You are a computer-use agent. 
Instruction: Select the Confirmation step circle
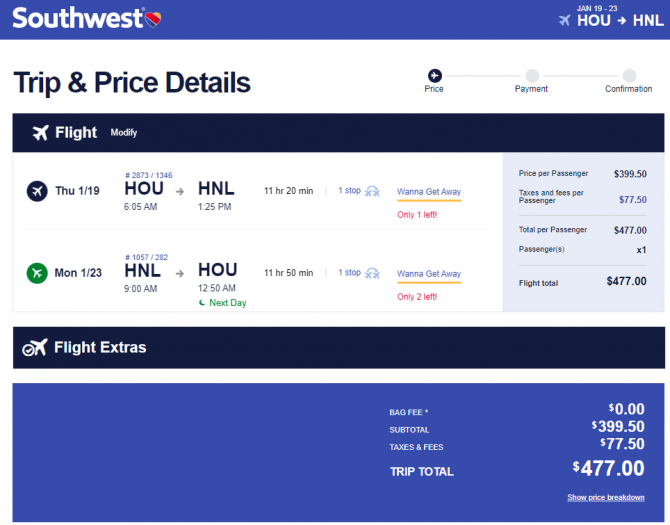coord(629,76)
